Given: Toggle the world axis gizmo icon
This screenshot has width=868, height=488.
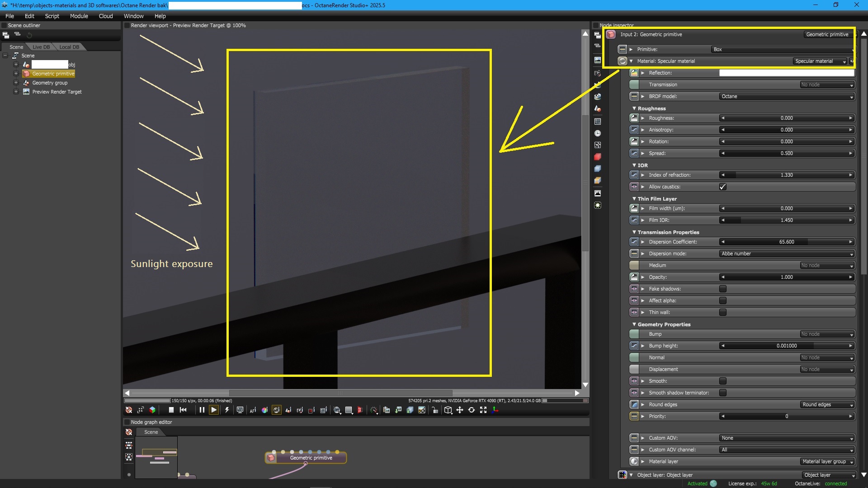Looking at the screenshot, I should pyautogui.click(x=495, y=410).
